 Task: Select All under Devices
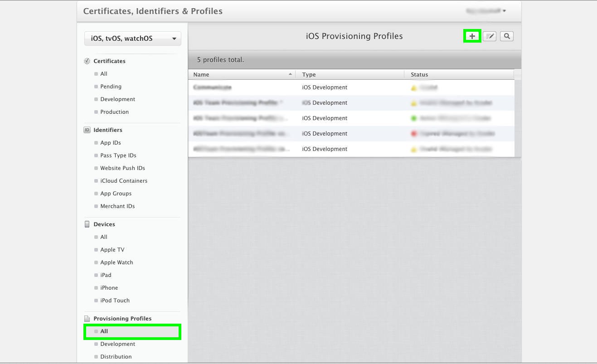[104, 237]
